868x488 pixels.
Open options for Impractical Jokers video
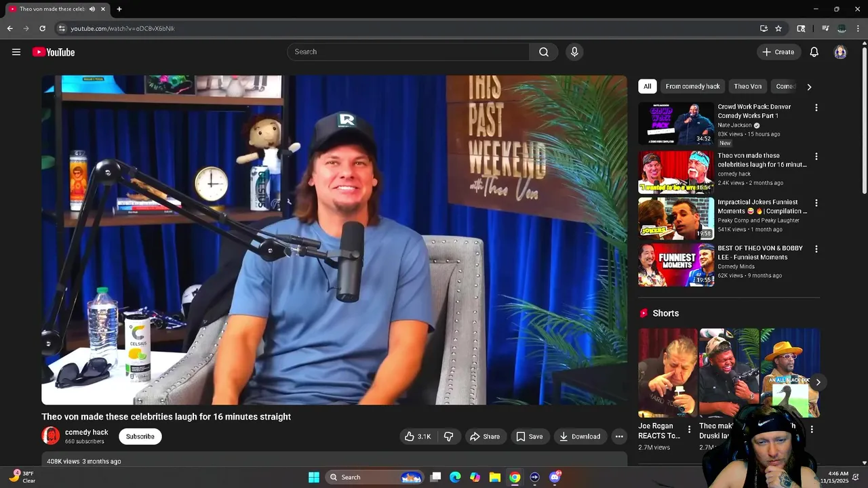click(x=816, y=203)
